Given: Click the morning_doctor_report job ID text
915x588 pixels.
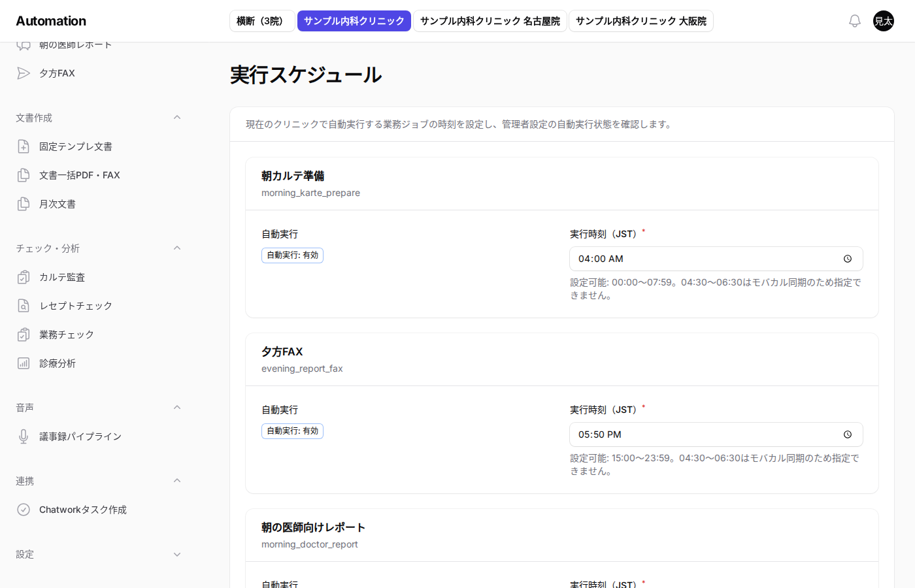Looking at the screenshot, I should tap(310, 544).
